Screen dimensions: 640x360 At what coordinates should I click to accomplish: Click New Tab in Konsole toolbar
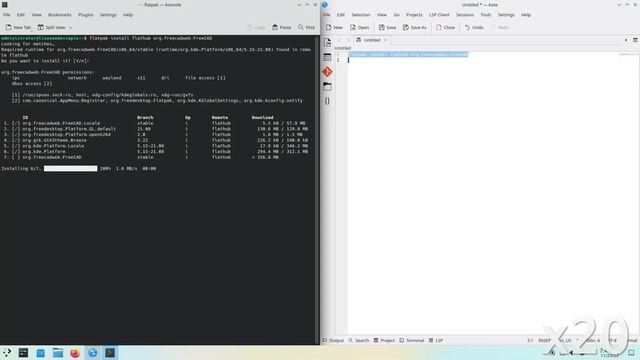(18, 27)
